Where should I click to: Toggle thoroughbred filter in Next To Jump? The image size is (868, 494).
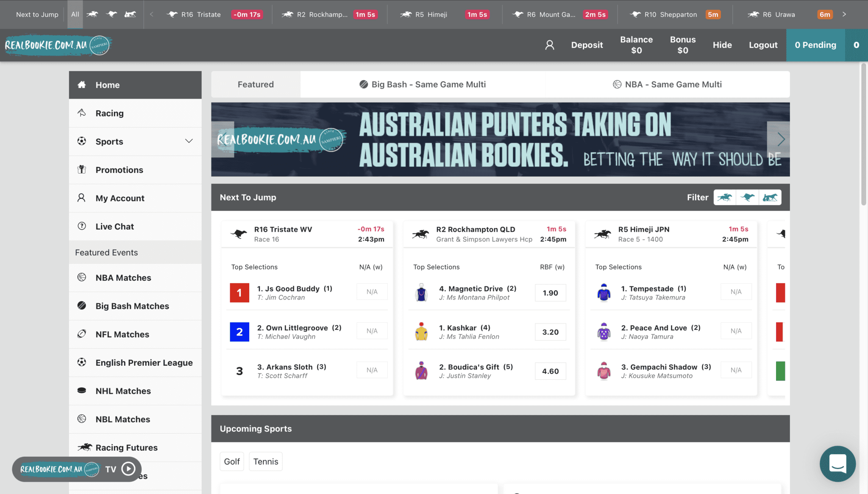[x=725, y=197]
